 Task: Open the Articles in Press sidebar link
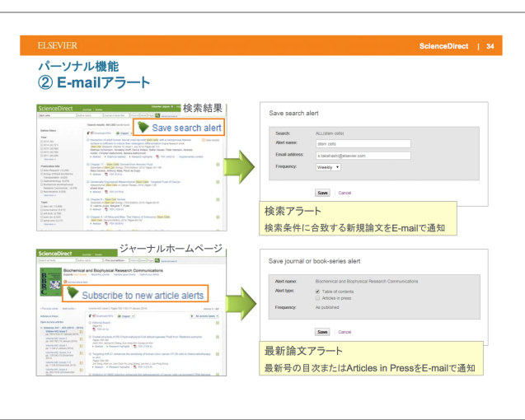click(49, 316)
